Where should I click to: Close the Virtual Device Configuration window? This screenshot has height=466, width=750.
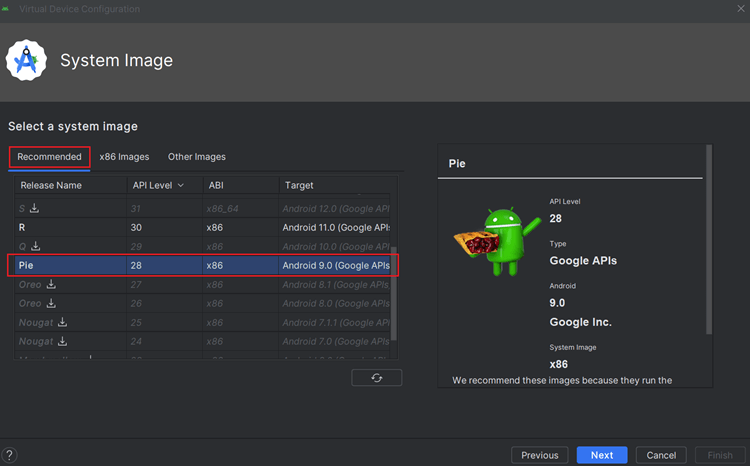click(x=741, y=9)
